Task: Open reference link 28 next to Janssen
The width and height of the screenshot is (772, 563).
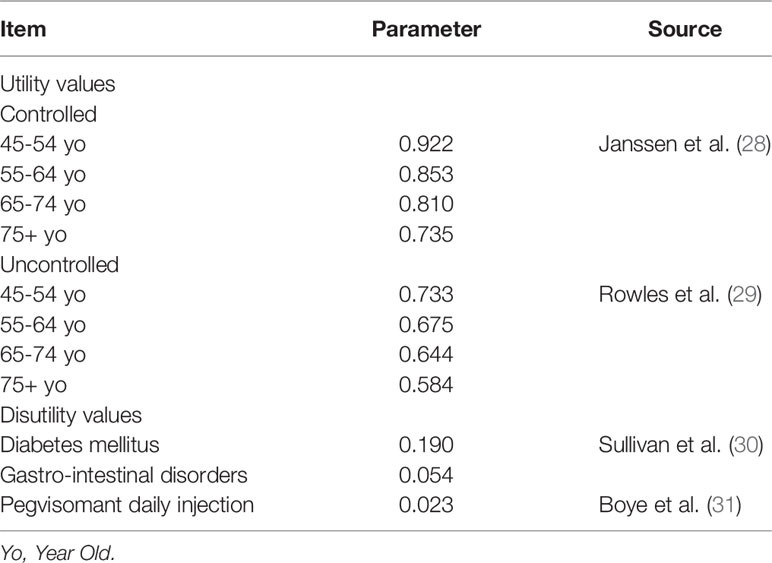Action: [x=753, y=144]
